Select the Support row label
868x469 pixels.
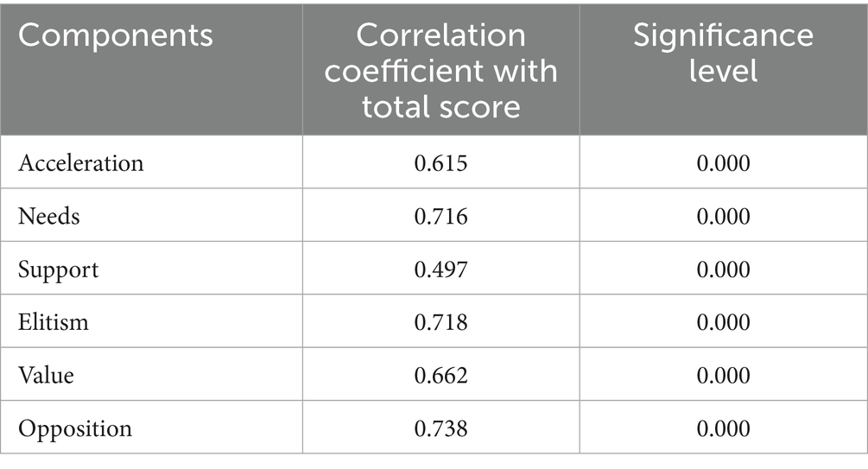click(58, 269)
